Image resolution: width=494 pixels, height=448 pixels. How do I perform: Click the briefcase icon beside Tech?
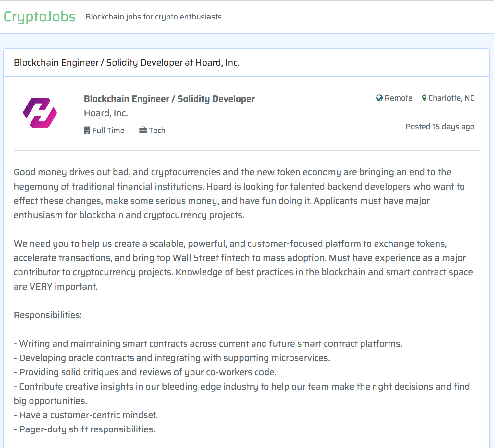(x=143, y=131)
